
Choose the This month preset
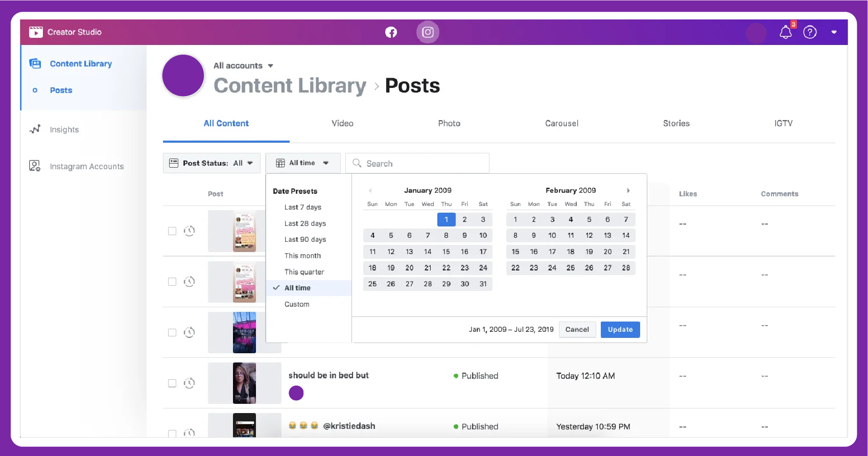[x=302, y=256]
